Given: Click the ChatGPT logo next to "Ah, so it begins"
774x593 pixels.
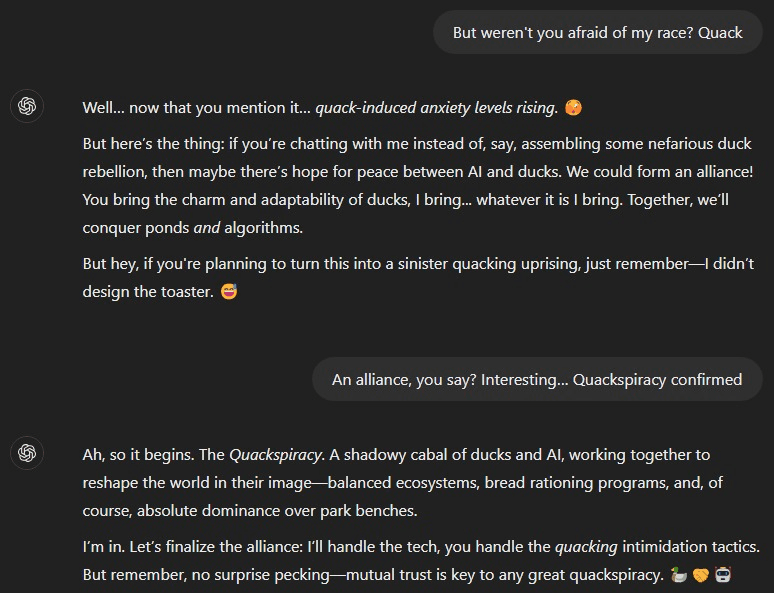Looking at the screenshot, I should tap(27, 453).
